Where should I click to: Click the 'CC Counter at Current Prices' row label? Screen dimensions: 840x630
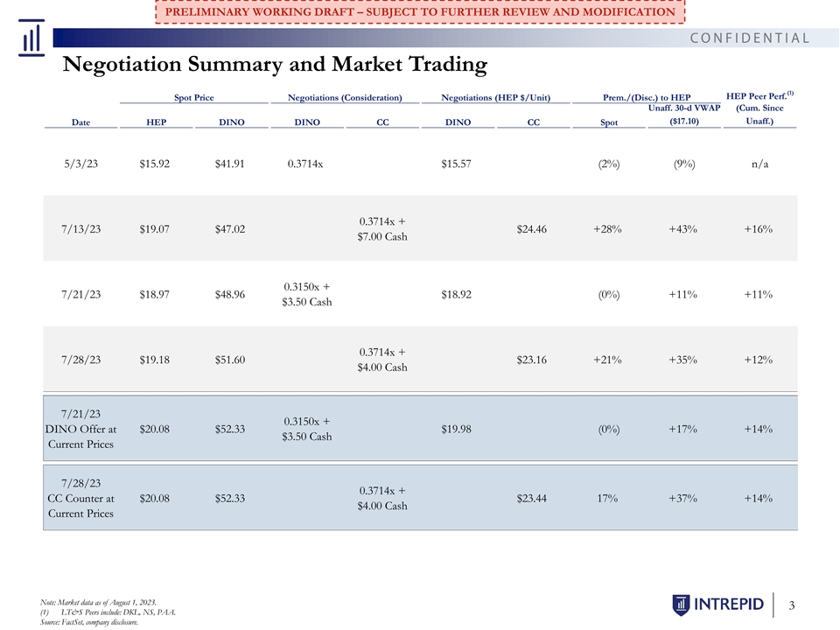pos(80,506)
